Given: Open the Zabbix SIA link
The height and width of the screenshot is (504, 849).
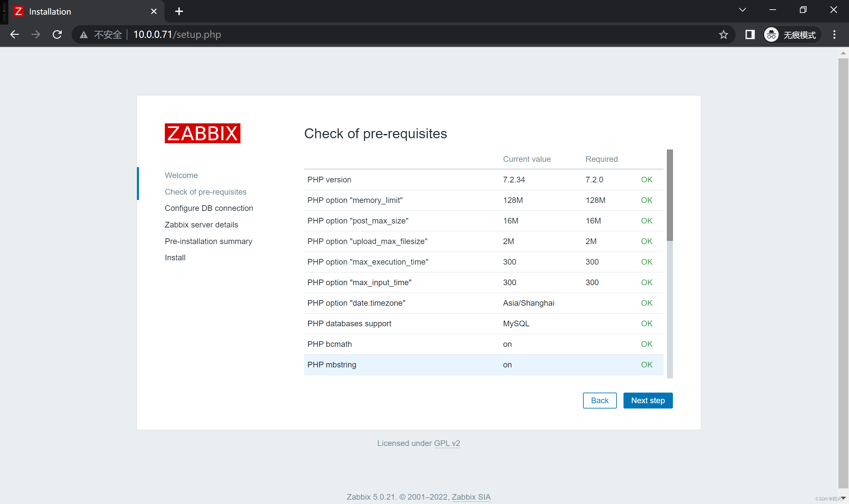Looking at the screenshot, I should pos(471,497).
